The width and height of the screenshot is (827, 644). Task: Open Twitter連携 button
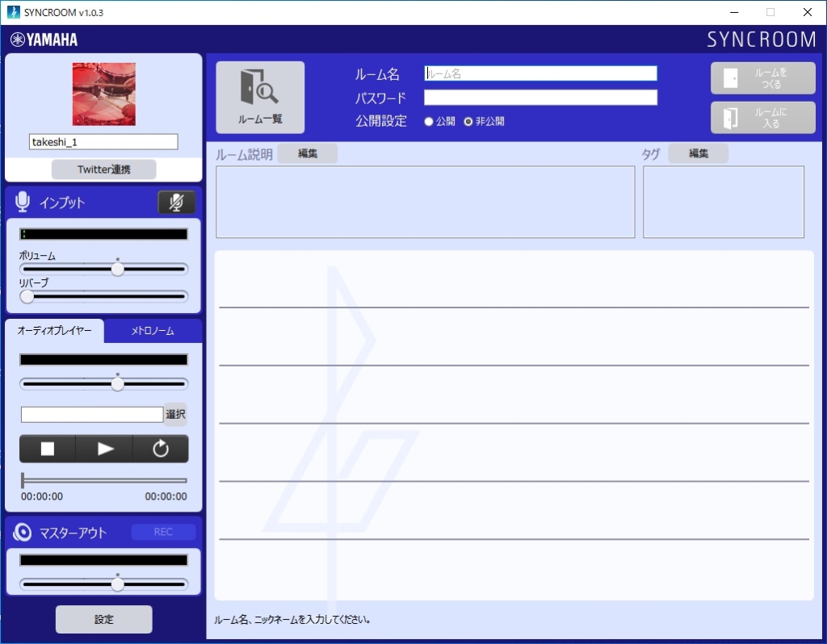click(104, 169)
